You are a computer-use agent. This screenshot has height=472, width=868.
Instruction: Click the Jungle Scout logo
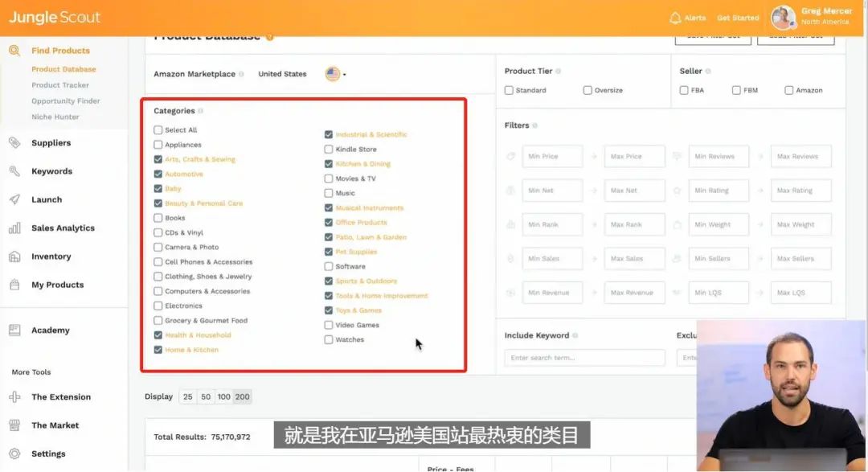point(55,17)
